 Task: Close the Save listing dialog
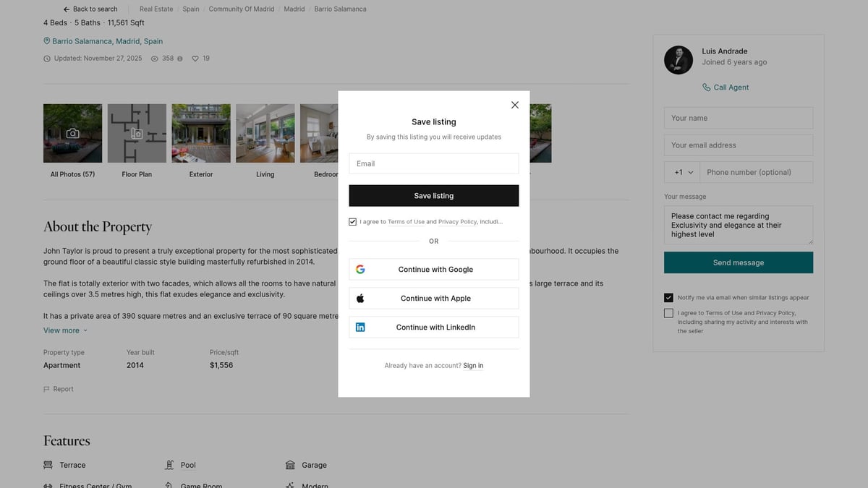pyautogui.click(x=515, y=105)
